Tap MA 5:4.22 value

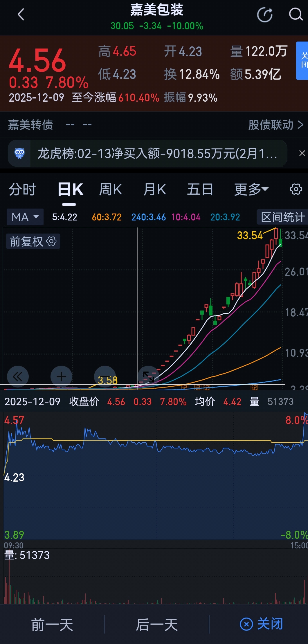[x=64, y=217]
